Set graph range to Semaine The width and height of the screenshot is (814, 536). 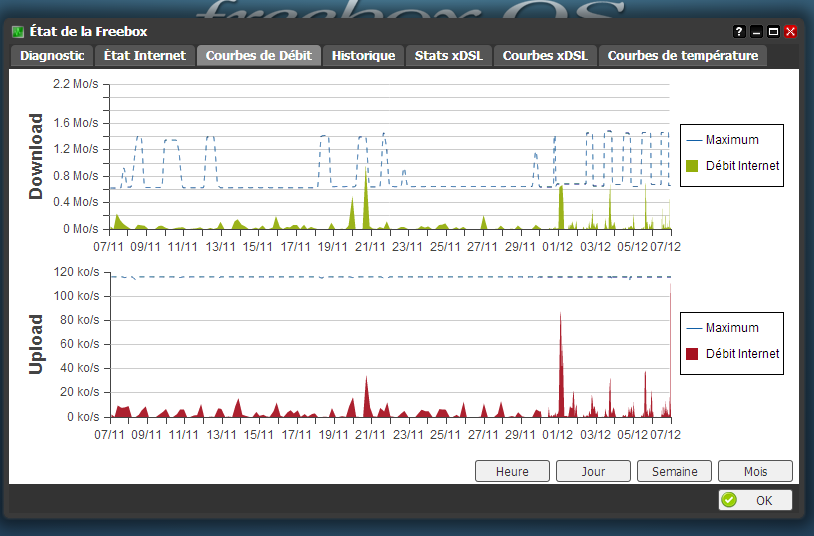click(x=674, y=471)
